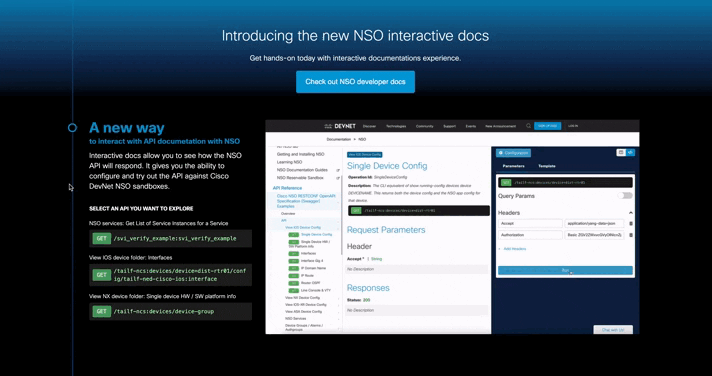Click the Add Headers link
The height and width of the screenshot is (376, 712).
pyautogui.click(x=513, y=249)
